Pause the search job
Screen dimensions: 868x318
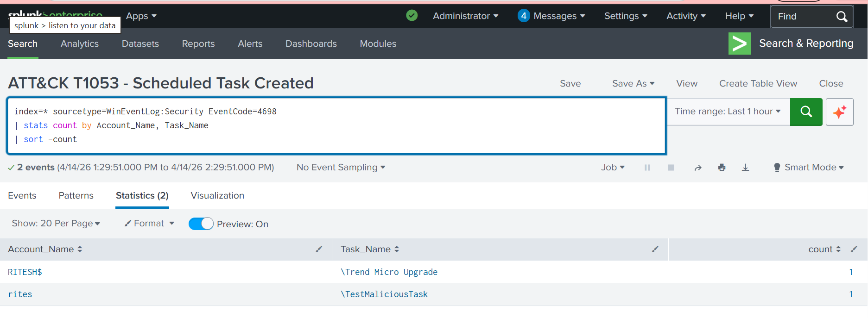click(x=647, y=168)
